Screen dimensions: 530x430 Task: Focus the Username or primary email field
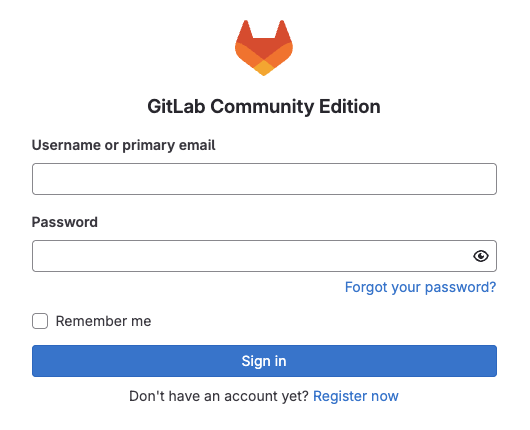tap(264, 179)
